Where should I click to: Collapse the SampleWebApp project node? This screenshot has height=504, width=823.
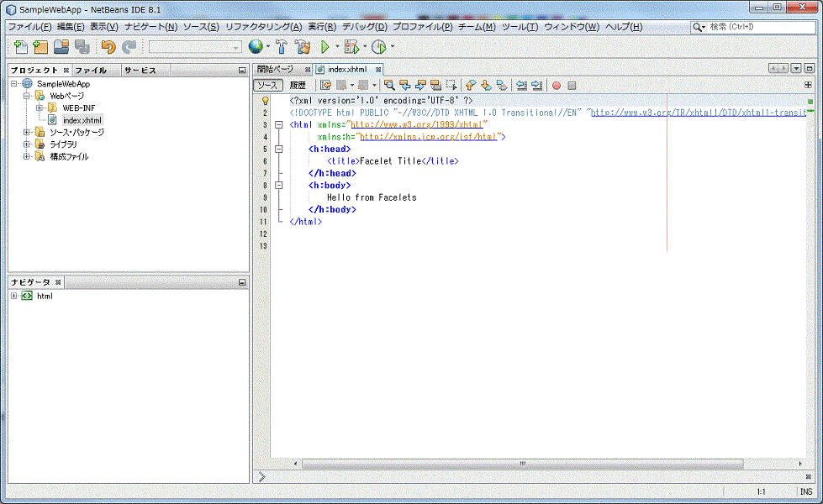tap(14, 84)
